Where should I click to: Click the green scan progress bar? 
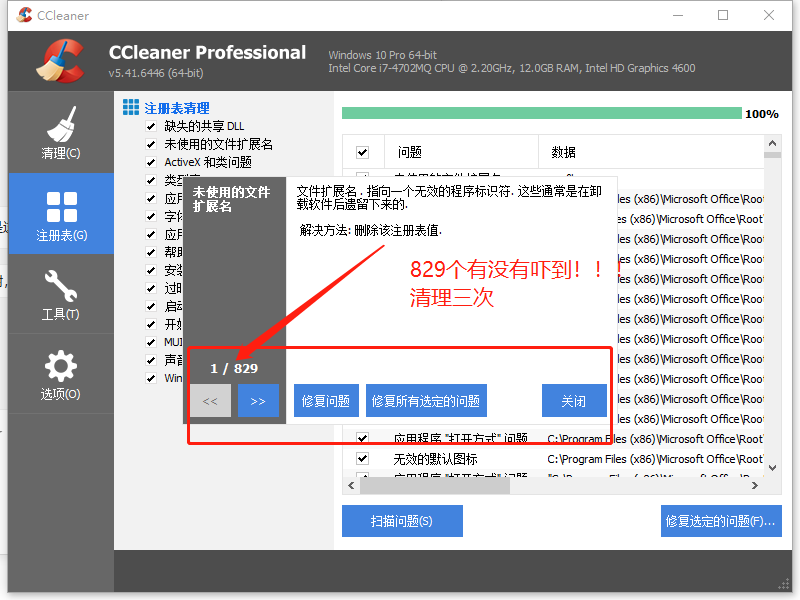click(x=542, y=113)
